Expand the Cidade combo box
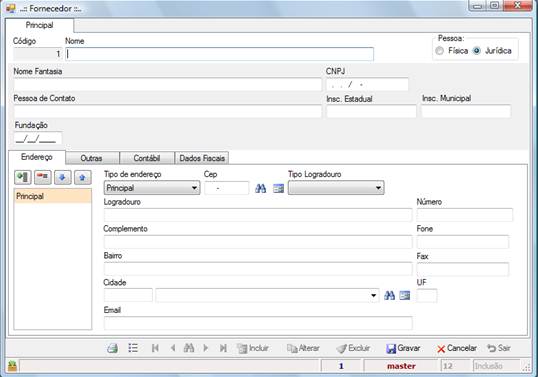 pyautogui.click(x=373, y=295)
